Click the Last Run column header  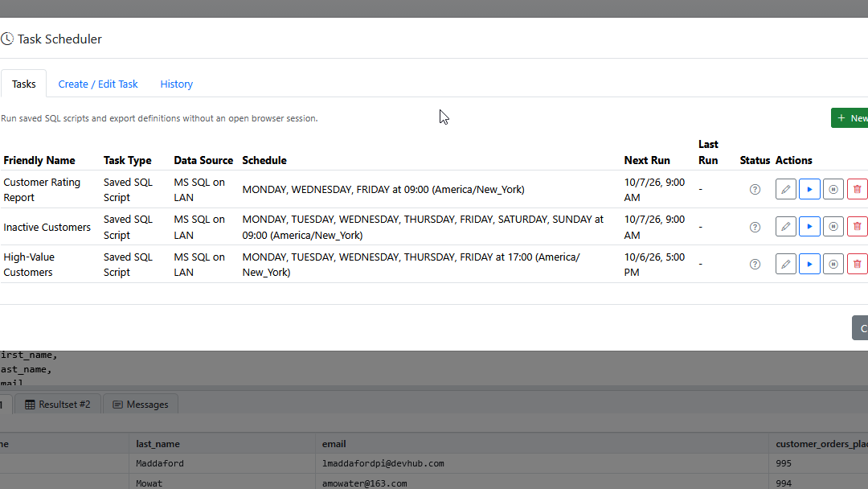[x=708, y=152]
